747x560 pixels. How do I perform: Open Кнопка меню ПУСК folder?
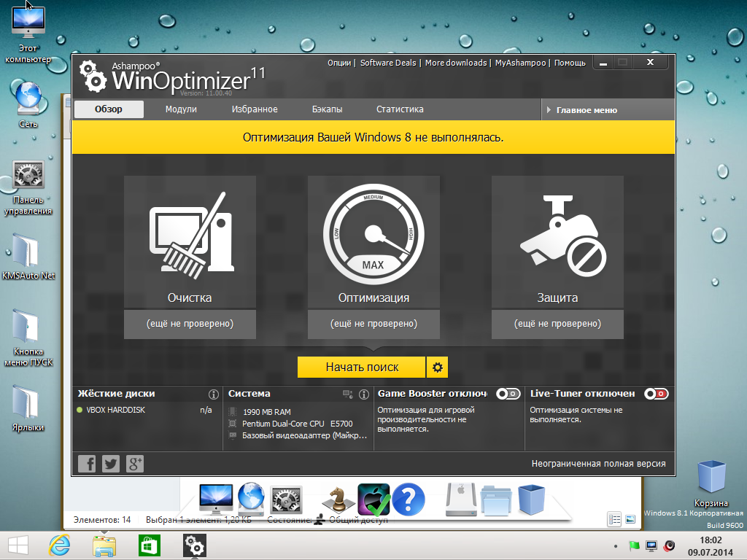point(28,338)
